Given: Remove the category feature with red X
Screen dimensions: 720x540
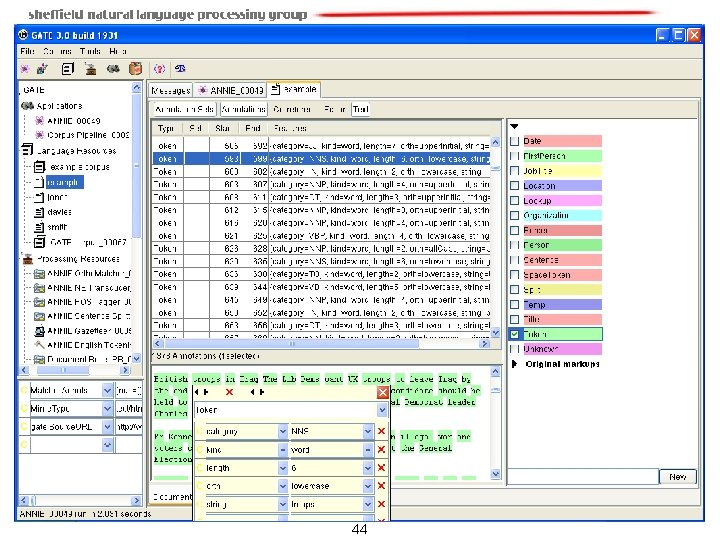Looking at the screenshot, I should click(x=381, y=431).
